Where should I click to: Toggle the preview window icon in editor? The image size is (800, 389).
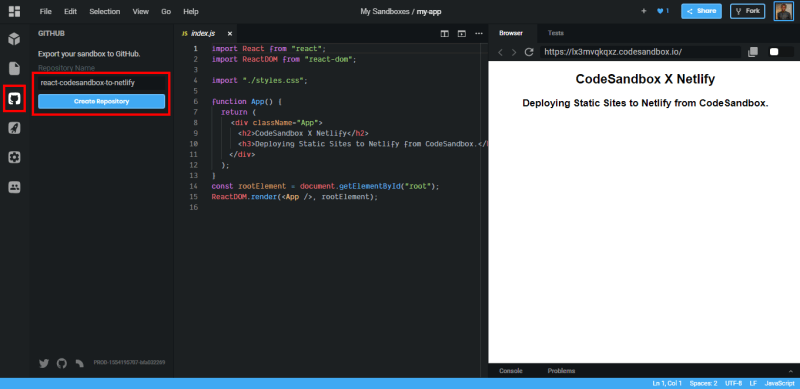(462, 34)
